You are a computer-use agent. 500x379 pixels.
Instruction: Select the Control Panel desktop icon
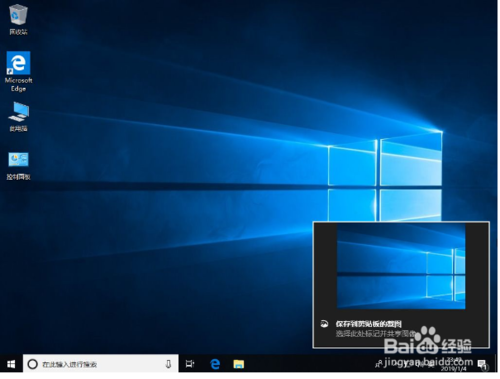click(x=18, y=166)
